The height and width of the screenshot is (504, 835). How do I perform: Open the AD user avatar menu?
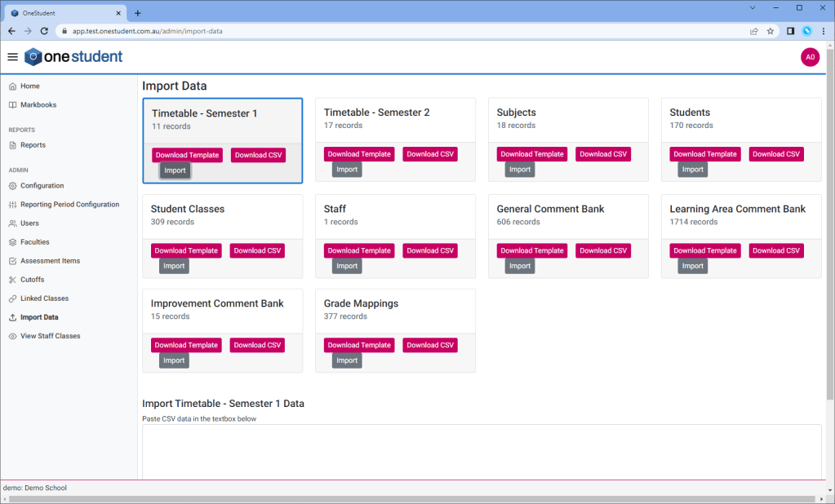coord(810,57)
